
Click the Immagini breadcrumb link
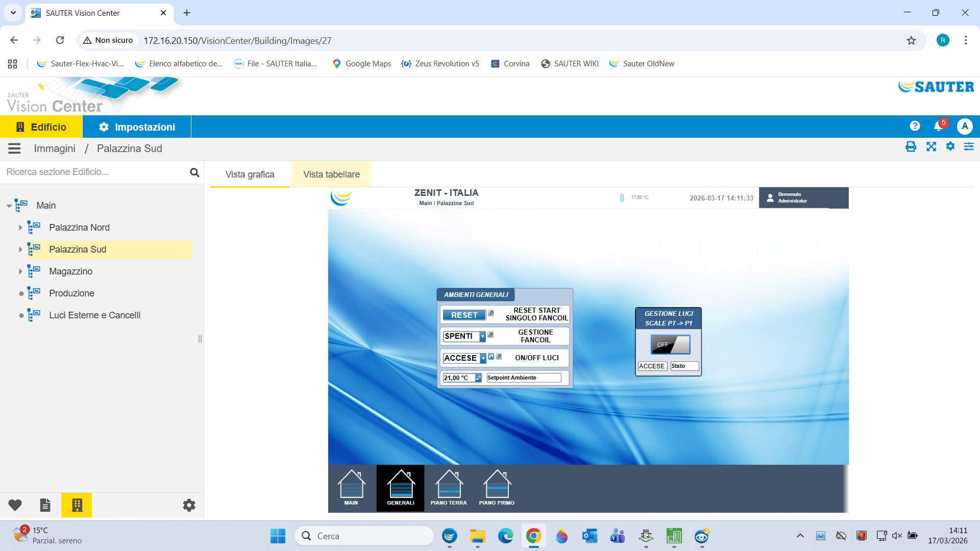coord(55,148)
